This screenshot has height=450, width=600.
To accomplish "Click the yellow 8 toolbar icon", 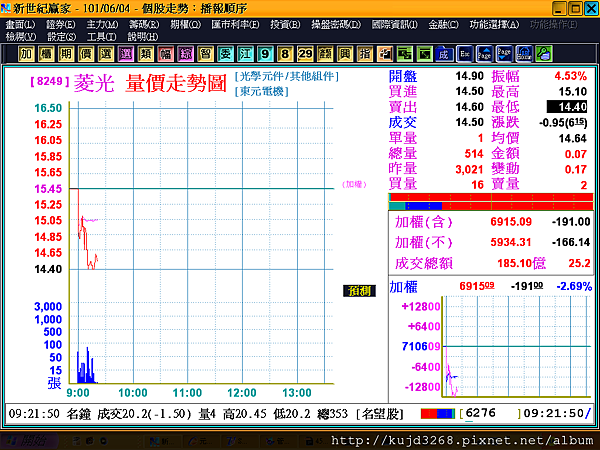I will click(285, 54).
